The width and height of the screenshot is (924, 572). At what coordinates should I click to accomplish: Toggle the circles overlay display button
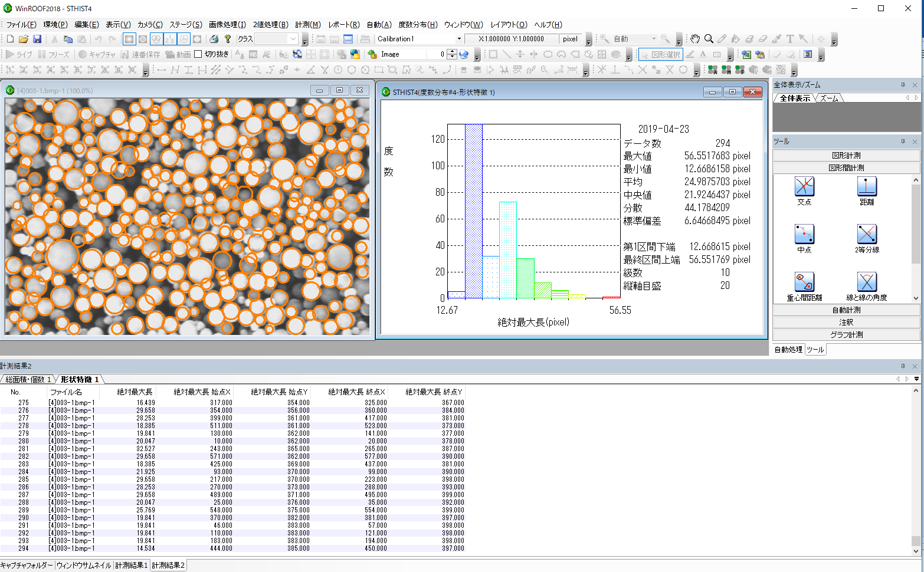click(x=156, y=39)
